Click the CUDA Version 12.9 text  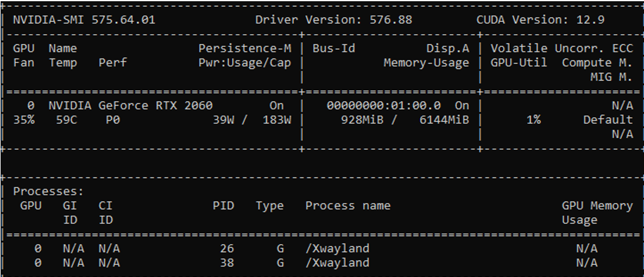click(540, 20)
